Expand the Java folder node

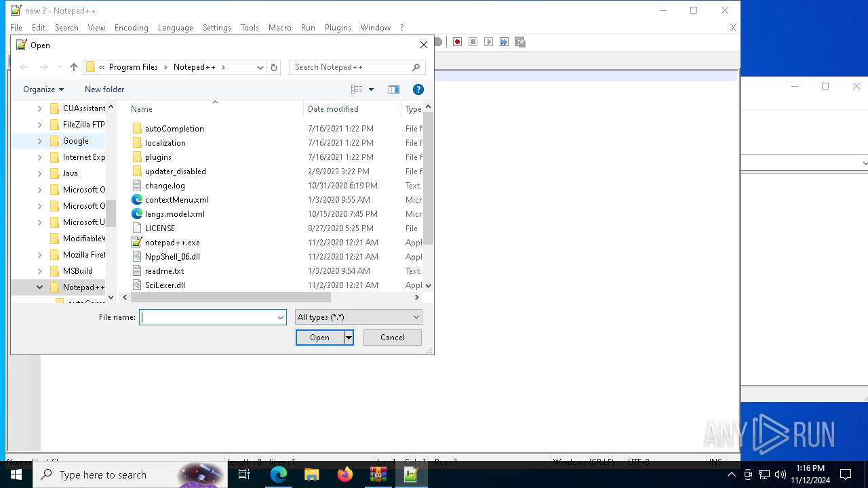point(39,174)
